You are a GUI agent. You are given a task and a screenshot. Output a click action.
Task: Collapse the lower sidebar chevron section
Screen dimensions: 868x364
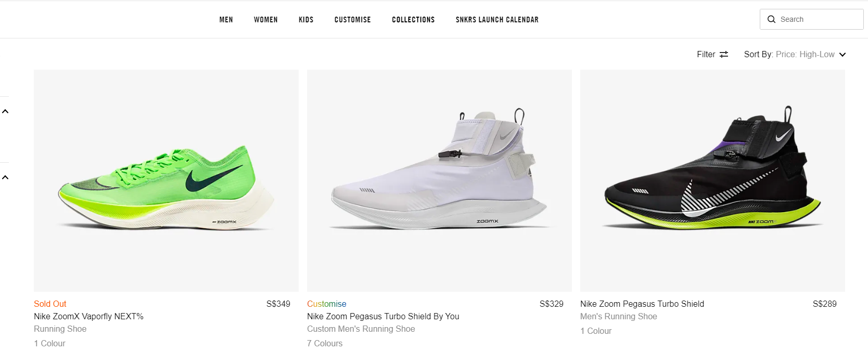pos(5,177)
